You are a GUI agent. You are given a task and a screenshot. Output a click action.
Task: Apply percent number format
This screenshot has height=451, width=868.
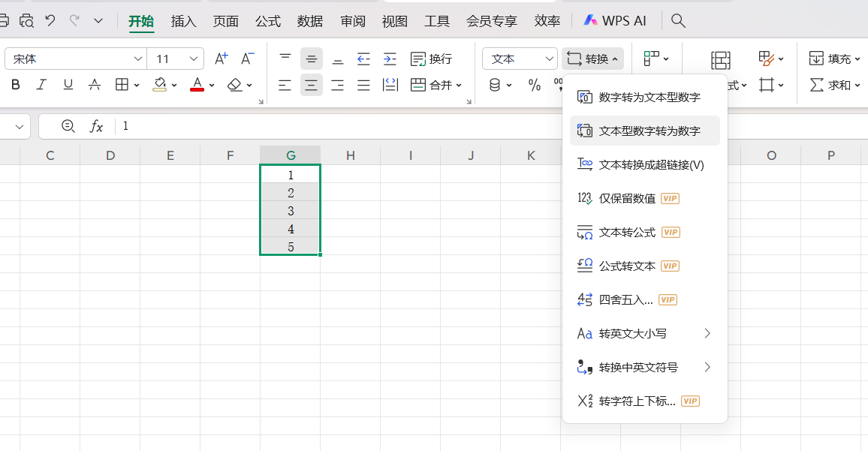[x=535, y=85]
